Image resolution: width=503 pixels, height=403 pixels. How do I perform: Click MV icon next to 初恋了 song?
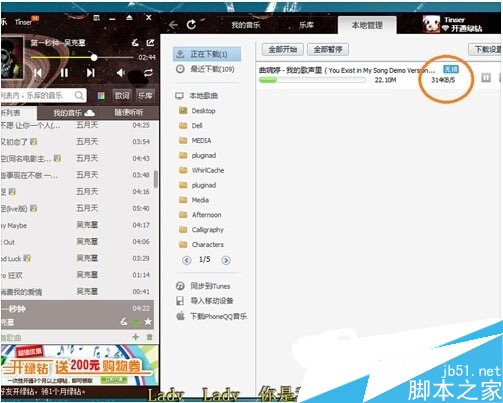(x=33, y=142)
